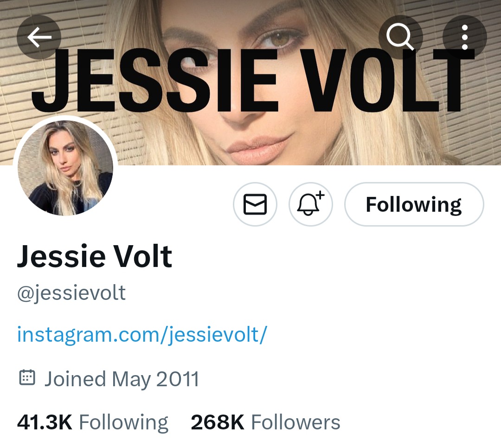The image size is (501, 448).
Task: Open the Following list label
Action: point(124,423)
